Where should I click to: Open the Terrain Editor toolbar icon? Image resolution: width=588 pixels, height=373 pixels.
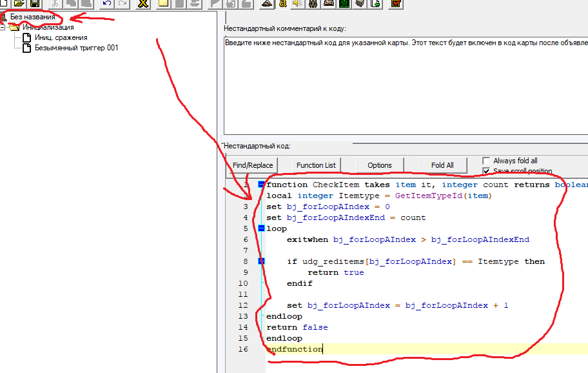pos(267,3)
